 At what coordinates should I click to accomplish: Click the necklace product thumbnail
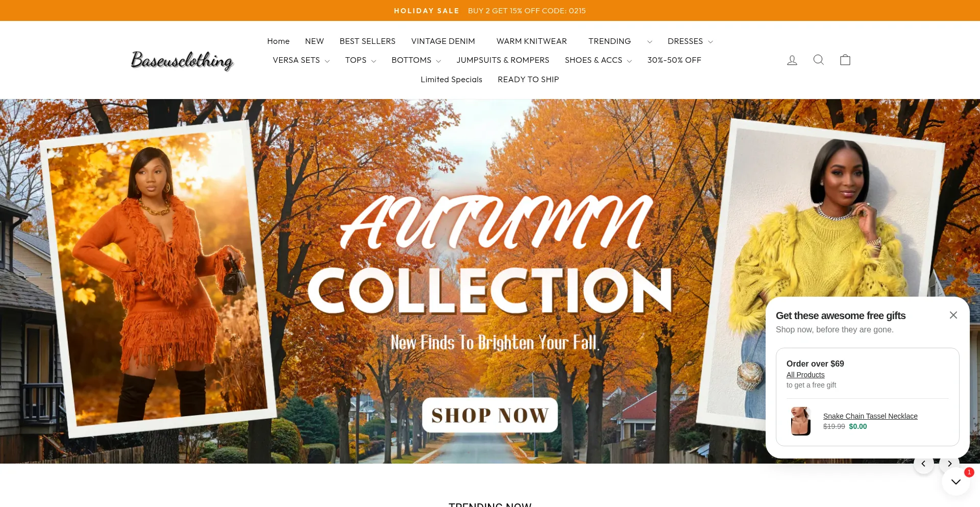tap(801, 421)
